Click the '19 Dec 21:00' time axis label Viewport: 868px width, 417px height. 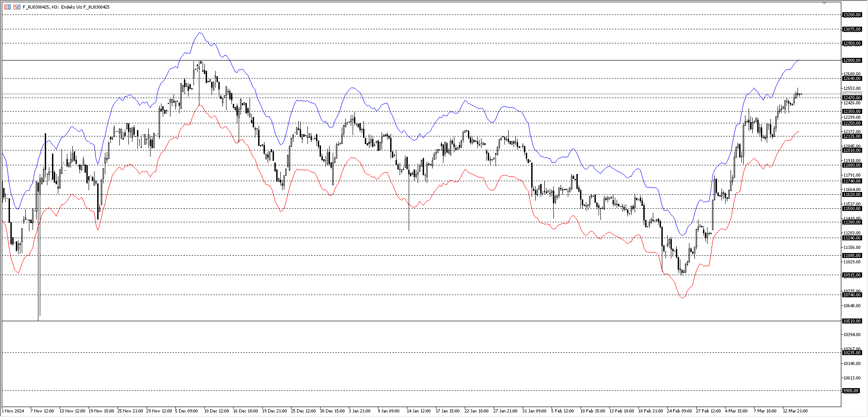pyautogui.click(x=274, y=411)
